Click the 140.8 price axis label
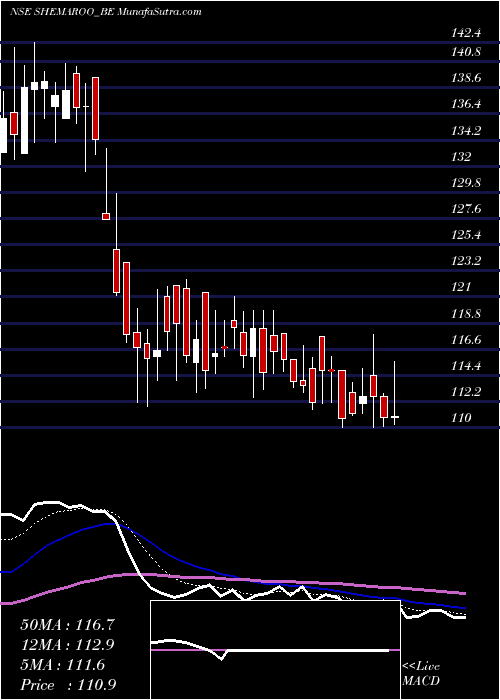 click(x=466, y=52)
